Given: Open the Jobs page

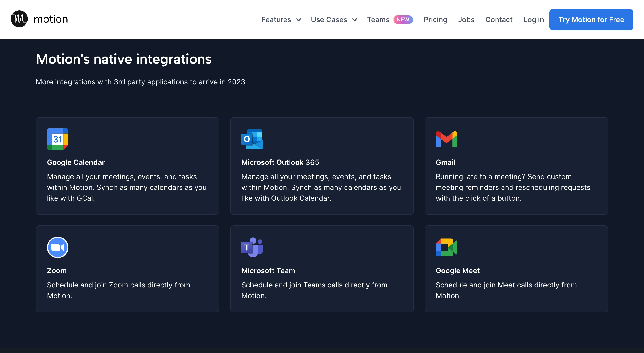Looking at the screenshot, I should click(466, 19).
